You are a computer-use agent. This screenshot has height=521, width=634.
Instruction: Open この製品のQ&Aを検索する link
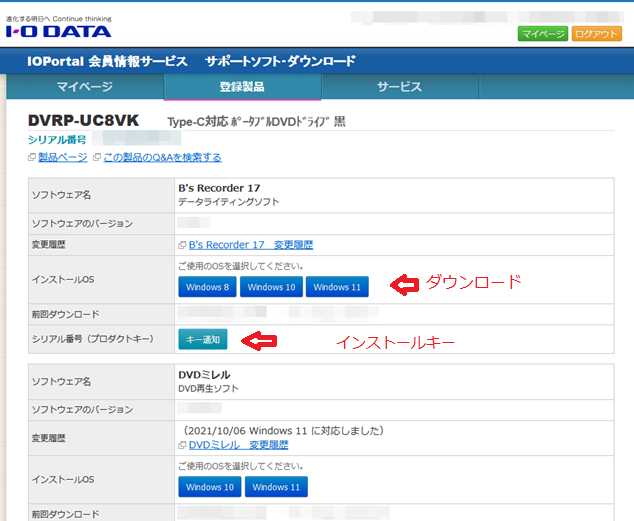(x=162, y=157)
